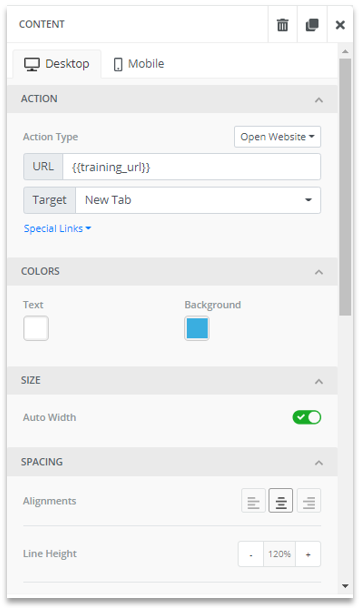Collapse the SIZE section
Image resolution: width=360 pixels, height=611 pixels.
319,381
